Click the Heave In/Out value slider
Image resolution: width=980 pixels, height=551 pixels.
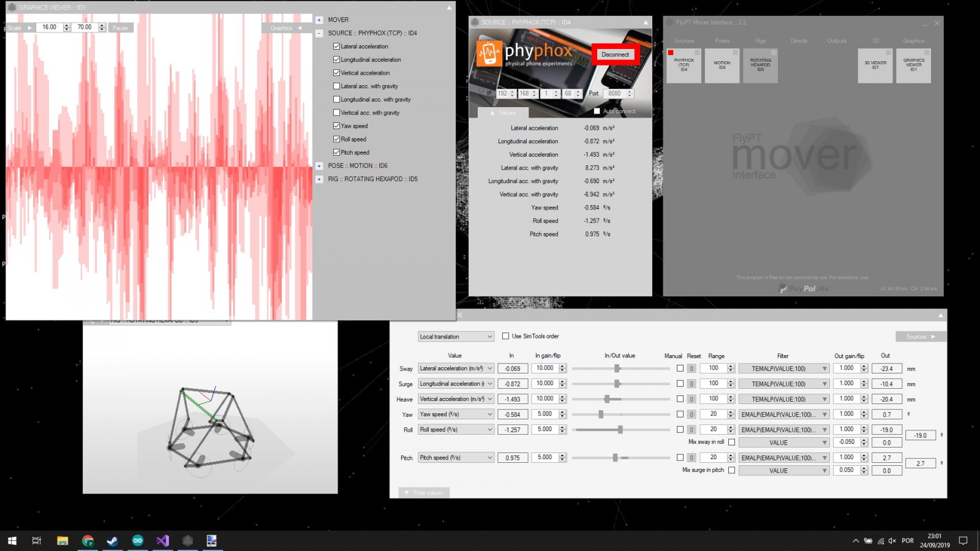pos(620,399)
